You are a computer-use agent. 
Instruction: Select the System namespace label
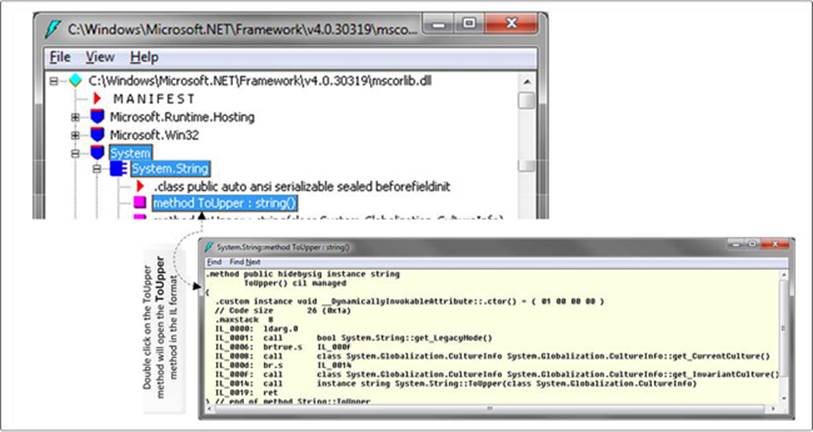pos(130,154)
